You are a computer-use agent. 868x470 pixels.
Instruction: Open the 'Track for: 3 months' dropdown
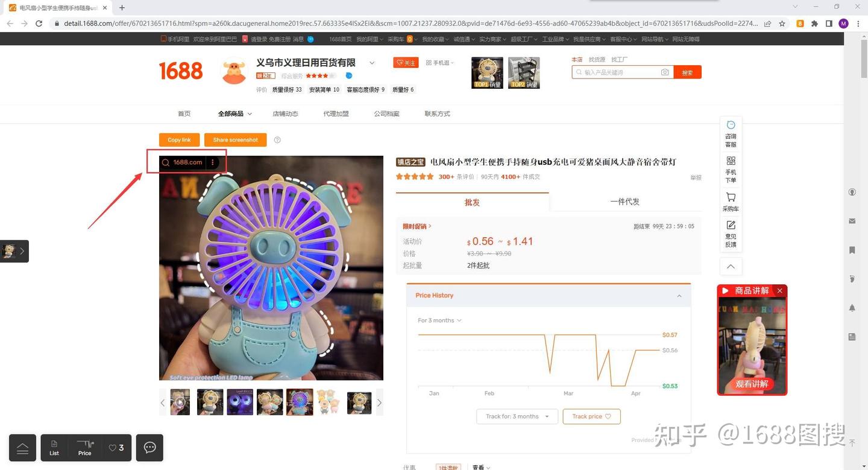pos(515,416)
